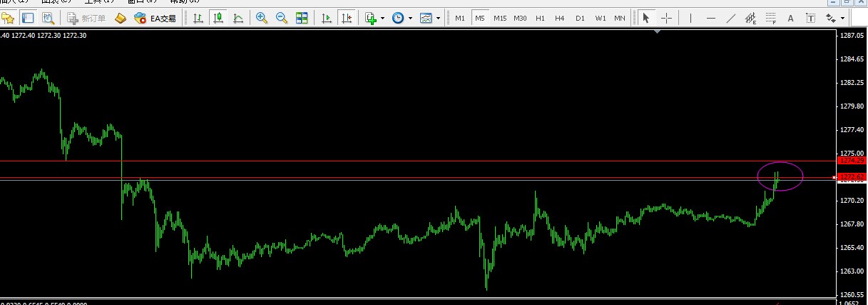This screenshot has width=868, height=305.
Task: Select the MN timeframe
Action: point(620,18)
